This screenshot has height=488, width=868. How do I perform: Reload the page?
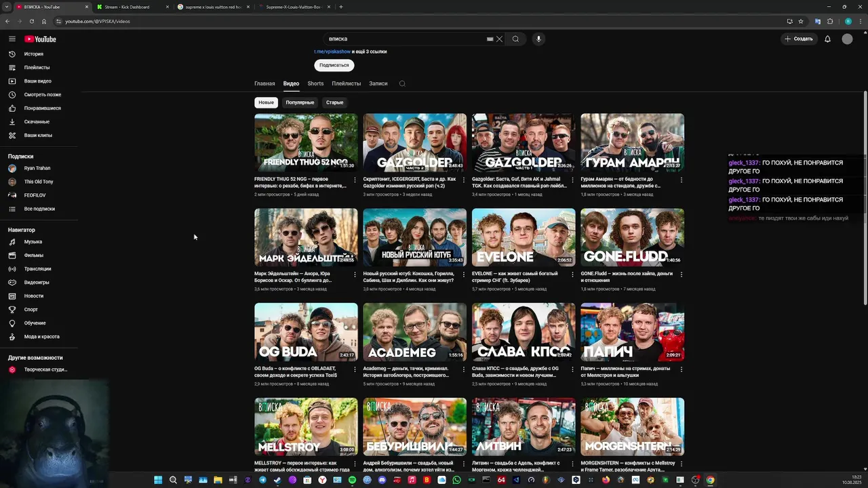[31, 21]
